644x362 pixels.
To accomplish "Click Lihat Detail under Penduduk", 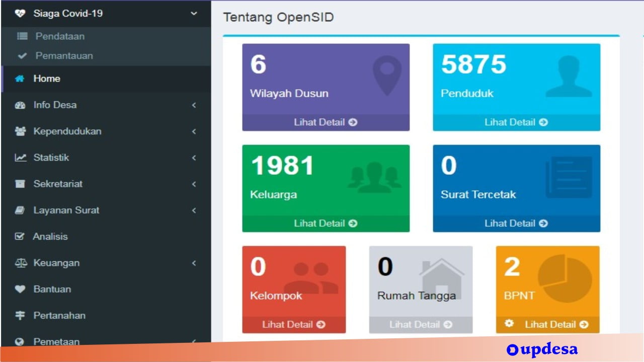I will pyautogui.click(x=516, y=122).
